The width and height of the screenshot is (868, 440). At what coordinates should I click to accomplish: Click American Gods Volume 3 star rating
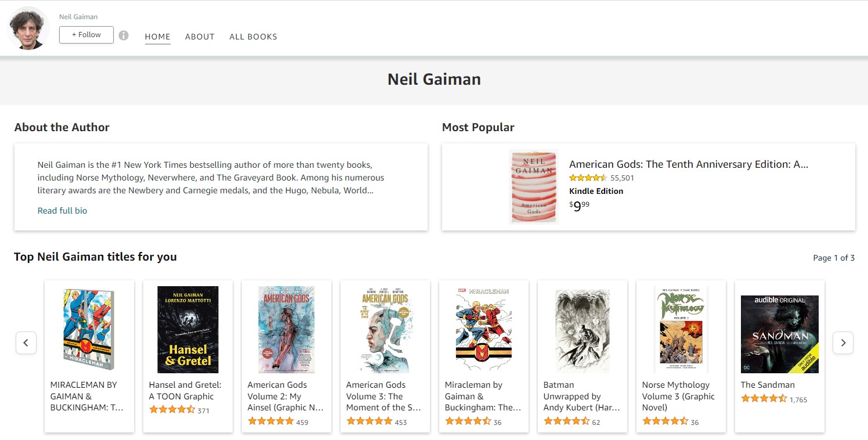pyautogui.click(x=369, y=421)
